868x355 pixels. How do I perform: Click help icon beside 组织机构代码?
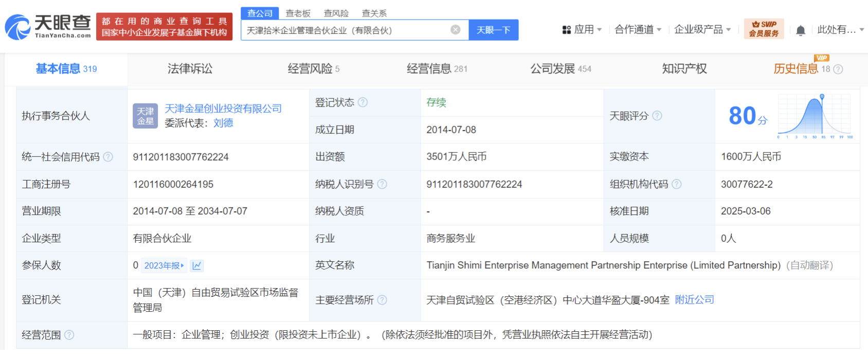[x=677, y=184]
